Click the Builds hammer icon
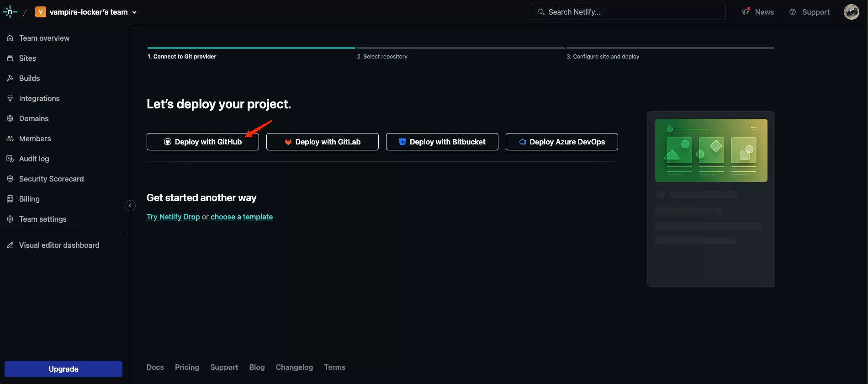 10,78
